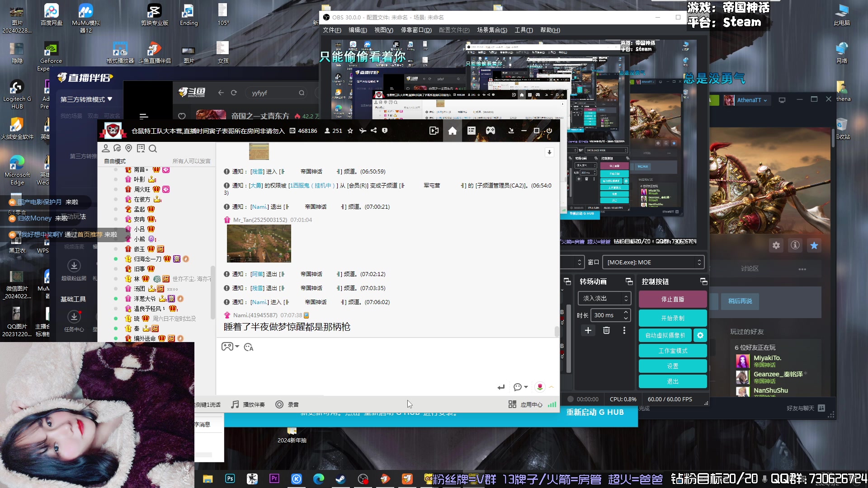The width and height of the screenshot is (868, 488).
Task: Add a transition with plus button
Action: click(588, 330)
